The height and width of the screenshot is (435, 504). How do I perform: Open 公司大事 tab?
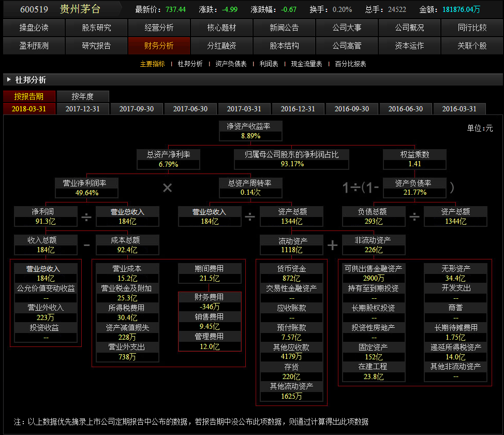point(347,27)
